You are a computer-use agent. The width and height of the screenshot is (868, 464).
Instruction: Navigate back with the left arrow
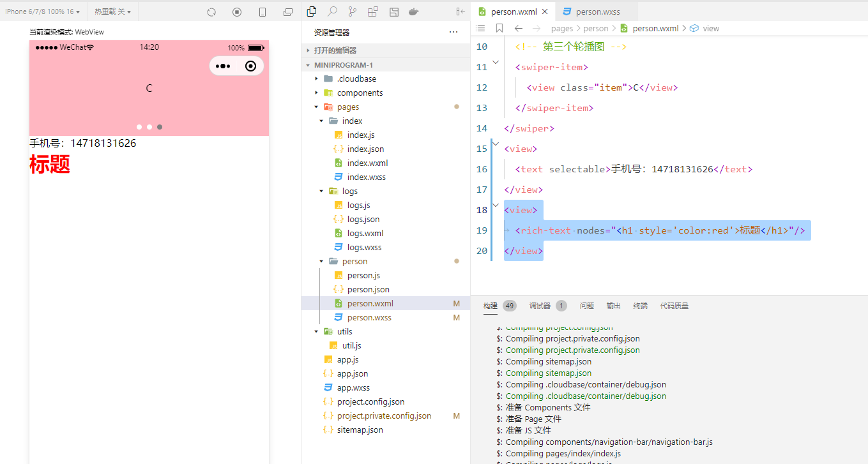(518, 28)
